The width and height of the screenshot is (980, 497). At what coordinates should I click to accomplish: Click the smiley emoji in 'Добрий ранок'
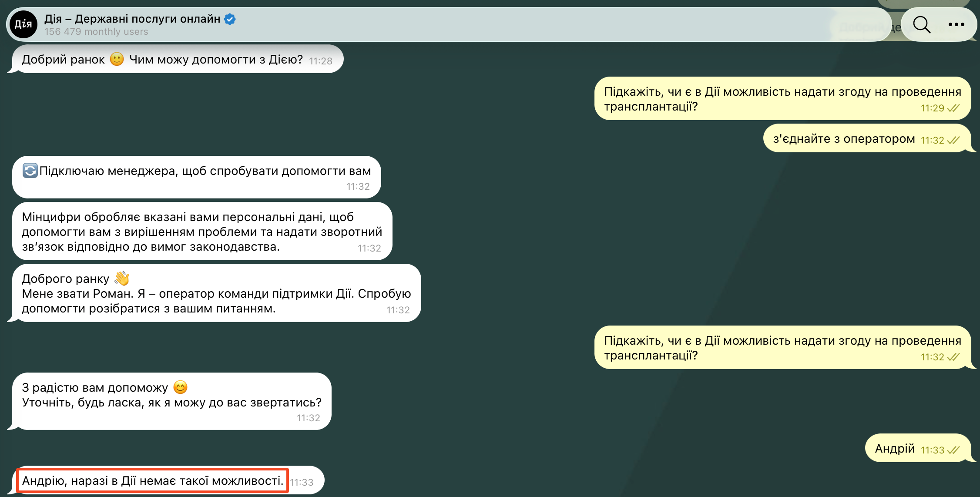click(x=117, y=59)
